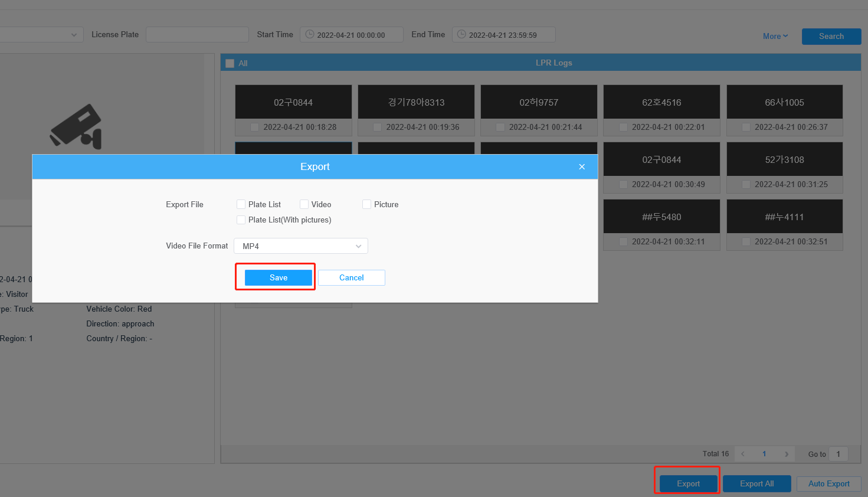Viewport: 868px width, 497px height.
Task: Click the Export All button
Action: (757, 483)
